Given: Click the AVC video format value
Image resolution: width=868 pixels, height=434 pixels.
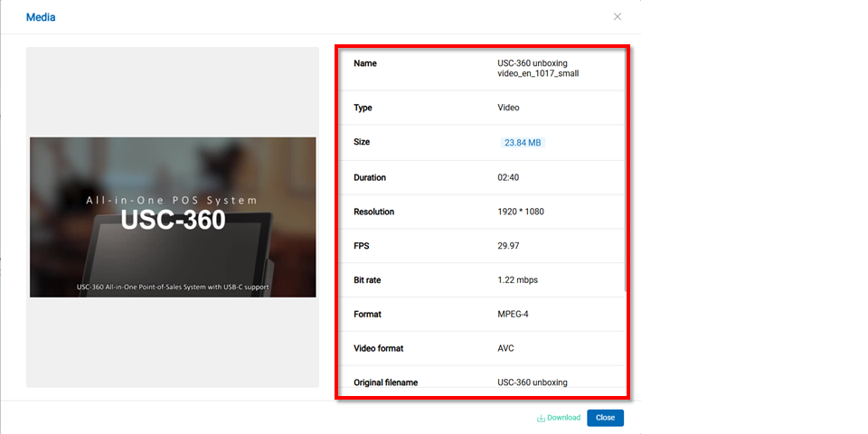Looking at the screenshot, I should (505, 348).
